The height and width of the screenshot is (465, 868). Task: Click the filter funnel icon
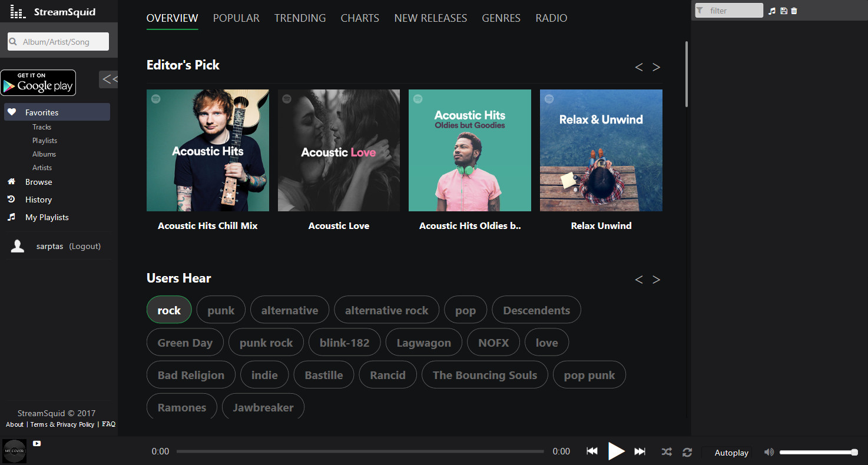click(x=700, y=11)
